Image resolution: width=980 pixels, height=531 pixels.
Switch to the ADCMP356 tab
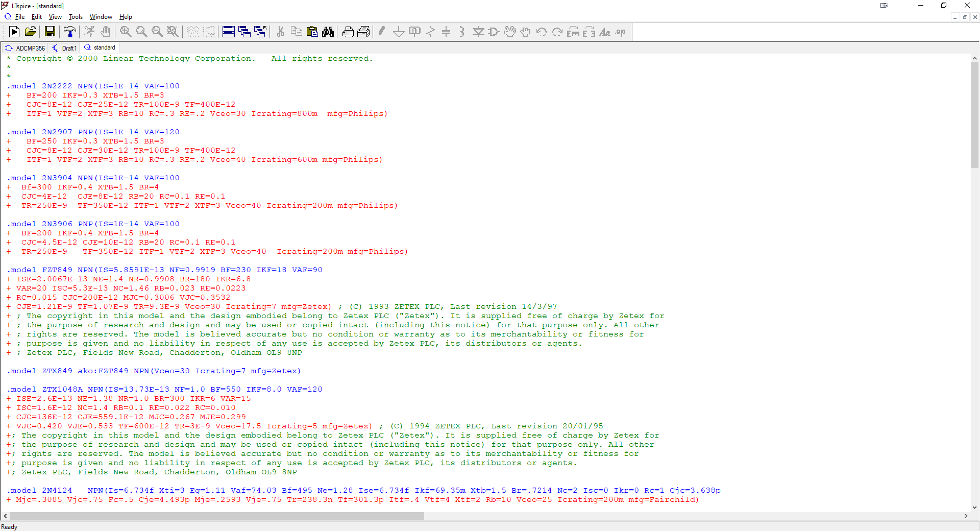(26, 48)
